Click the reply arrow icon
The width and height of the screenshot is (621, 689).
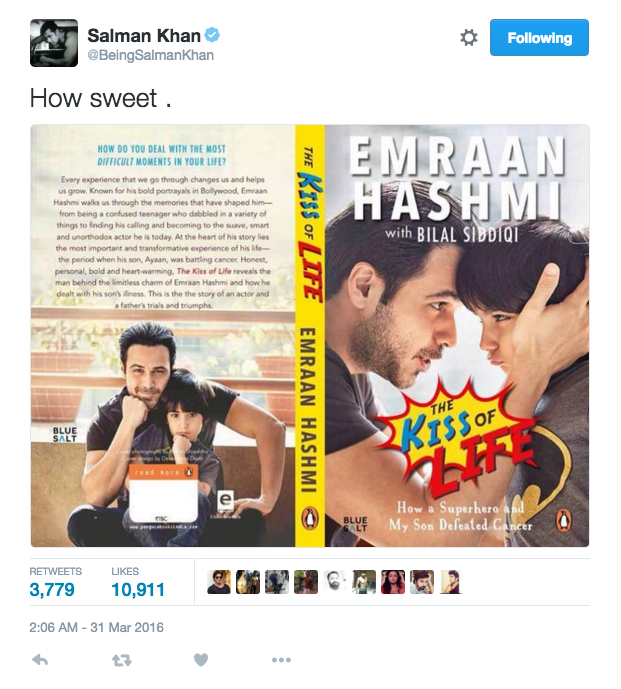(40, 660)
